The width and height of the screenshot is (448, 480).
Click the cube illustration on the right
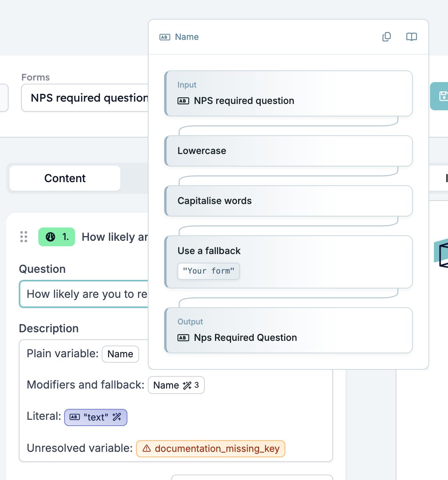[441, 253]
